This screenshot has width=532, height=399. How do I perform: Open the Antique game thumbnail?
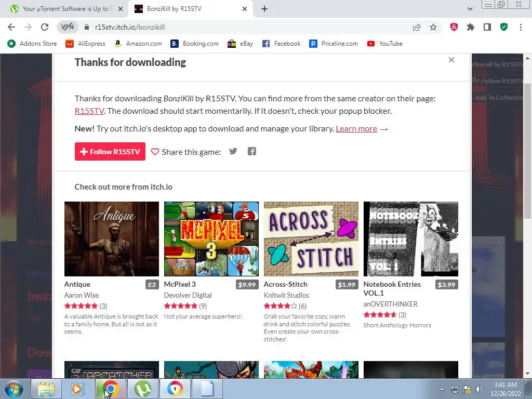(112, 239)
